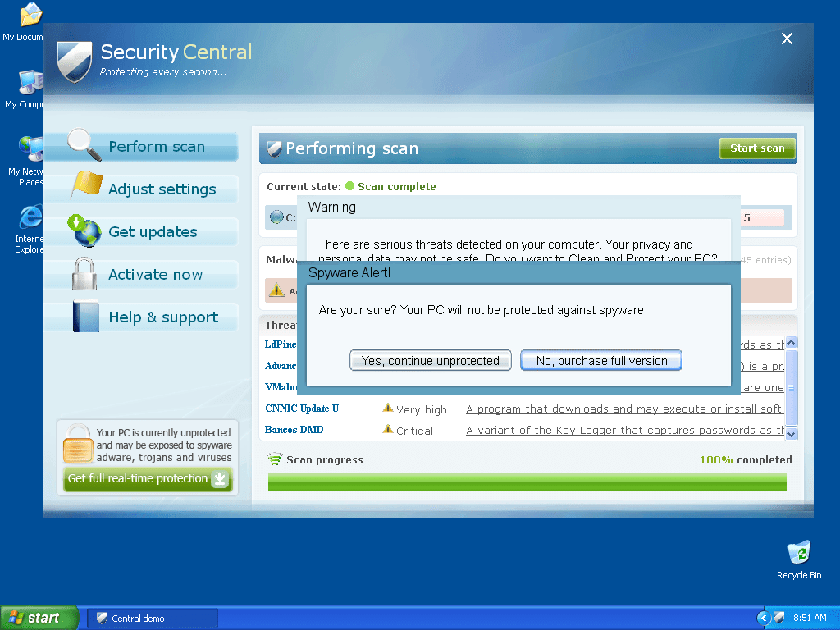Open the Recycle Bin desktop icon

(x=798, y=554)
